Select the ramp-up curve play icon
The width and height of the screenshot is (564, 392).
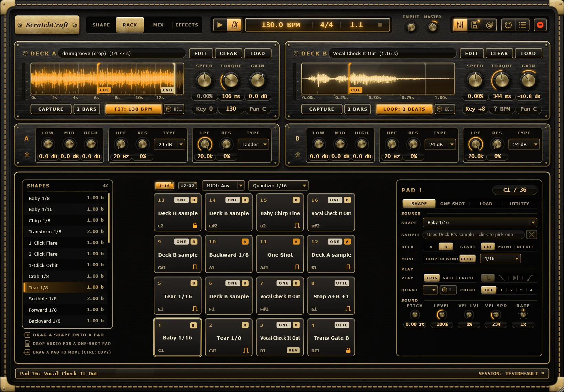click(530, 278)
